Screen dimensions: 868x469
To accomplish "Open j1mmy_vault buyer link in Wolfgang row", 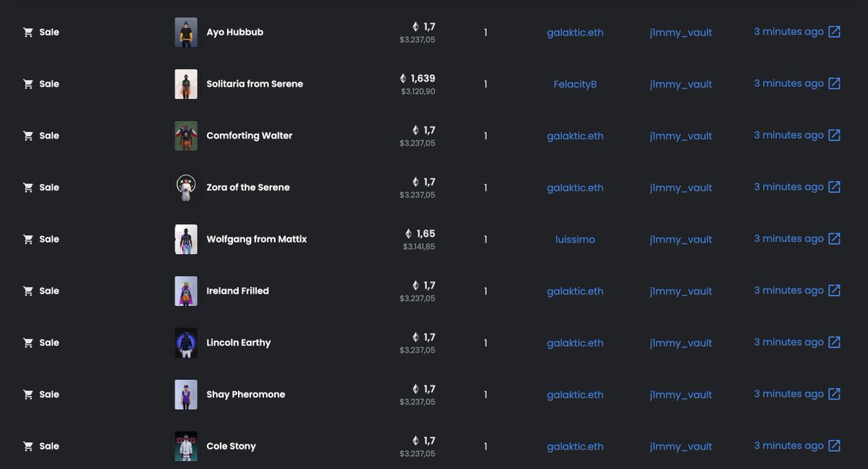I will point(681,240).
